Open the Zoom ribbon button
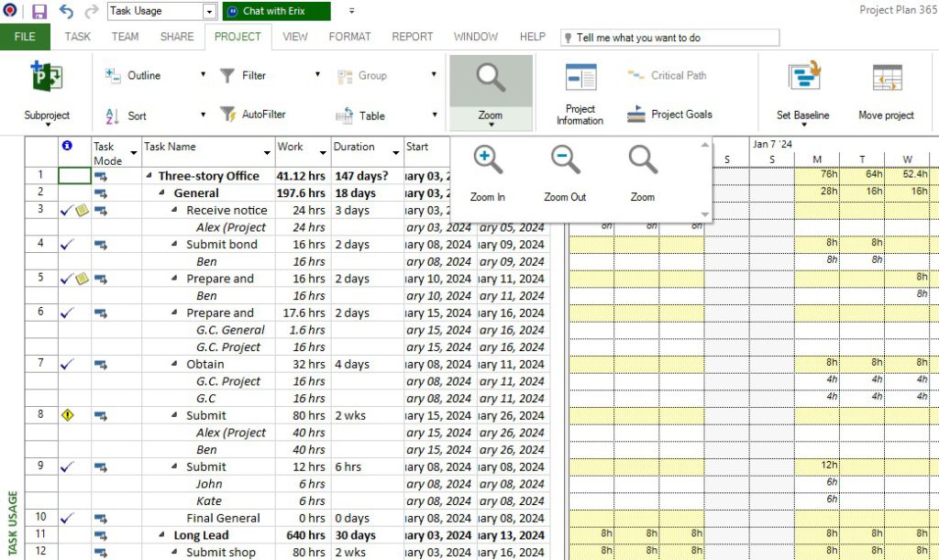The image size is (939, 560). 491,93
